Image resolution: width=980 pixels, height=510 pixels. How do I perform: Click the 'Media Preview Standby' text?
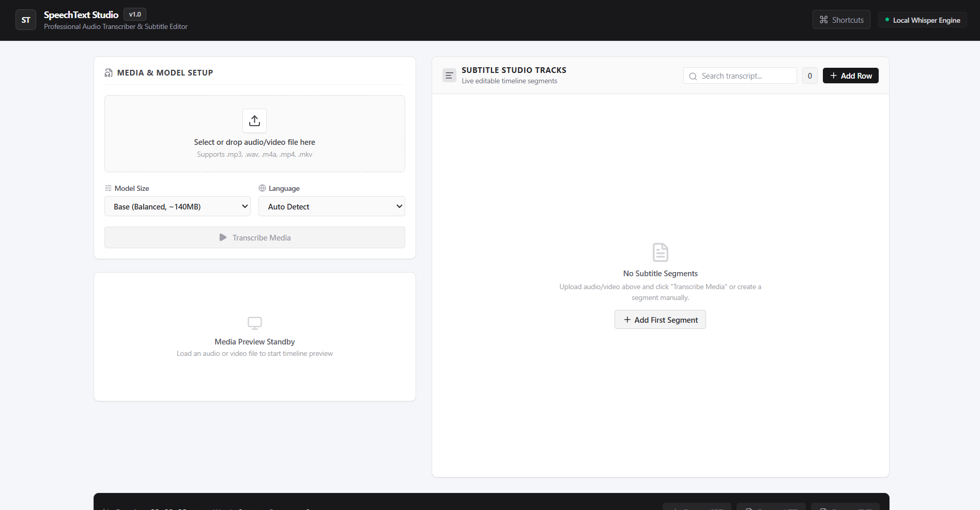point(255,342)
